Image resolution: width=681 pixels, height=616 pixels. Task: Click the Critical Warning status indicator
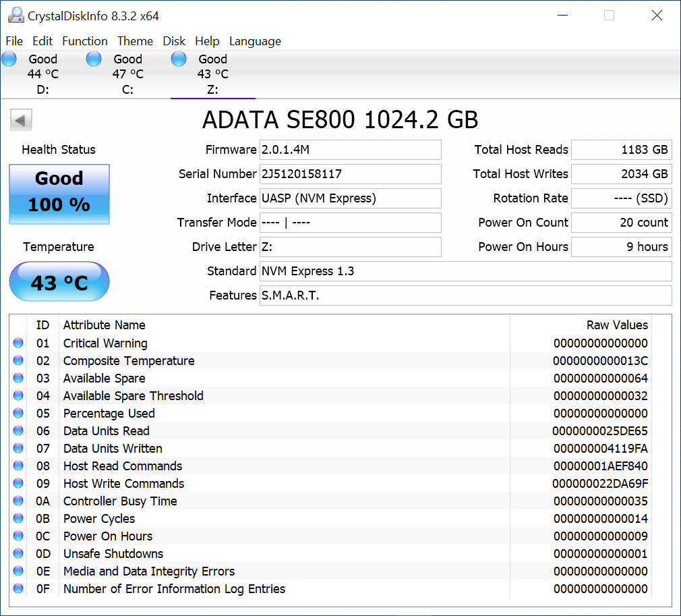click(x=18, y=343)
